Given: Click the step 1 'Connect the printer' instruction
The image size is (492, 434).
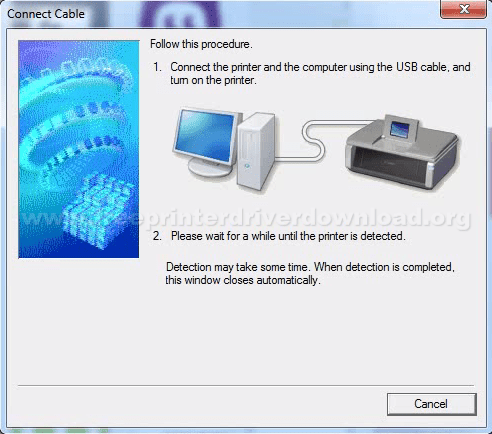Looking at the screenshot, I should point(312,73).
